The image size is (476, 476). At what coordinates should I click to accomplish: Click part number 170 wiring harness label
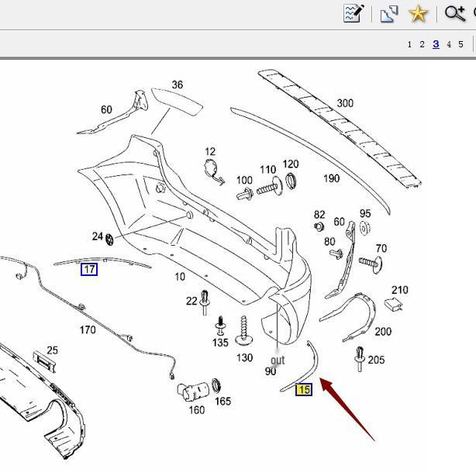88,330
